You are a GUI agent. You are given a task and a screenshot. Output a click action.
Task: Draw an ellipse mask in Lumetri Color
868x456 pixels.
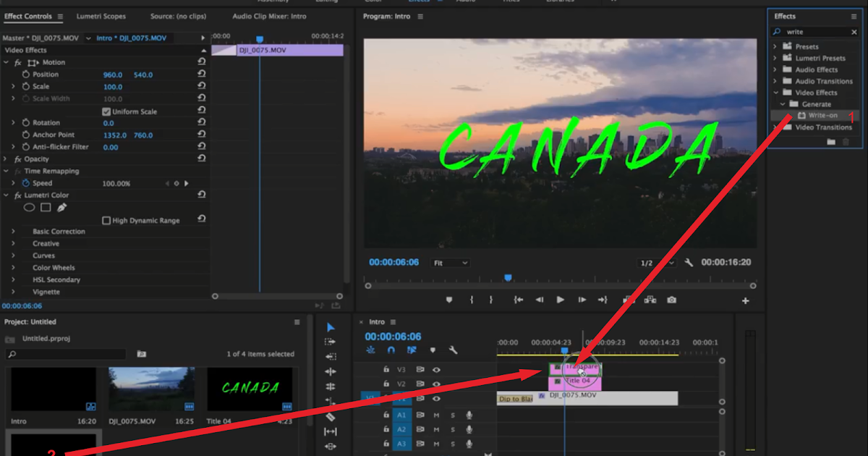(x=30, y=208)
